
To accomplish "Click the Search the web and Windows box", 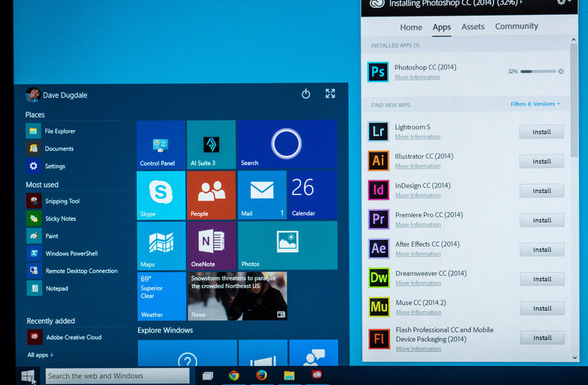I will (117, 376).
